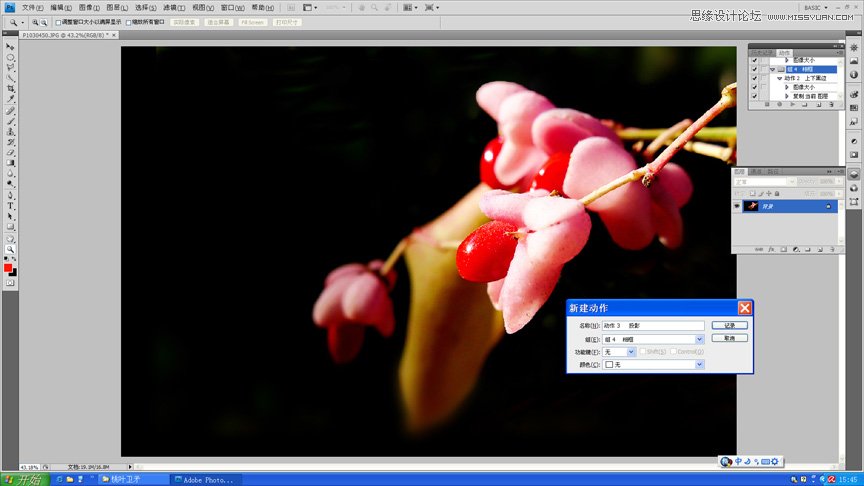Collapse the 动作 2 action
The width and height of the screenshot is (864, 486).
[x=779, y=78]
